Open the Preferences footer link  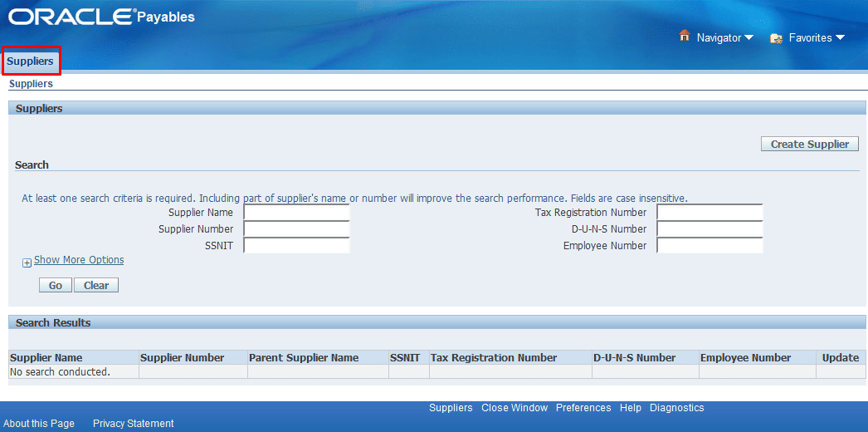pyautogui.click(x=583, y=408)
